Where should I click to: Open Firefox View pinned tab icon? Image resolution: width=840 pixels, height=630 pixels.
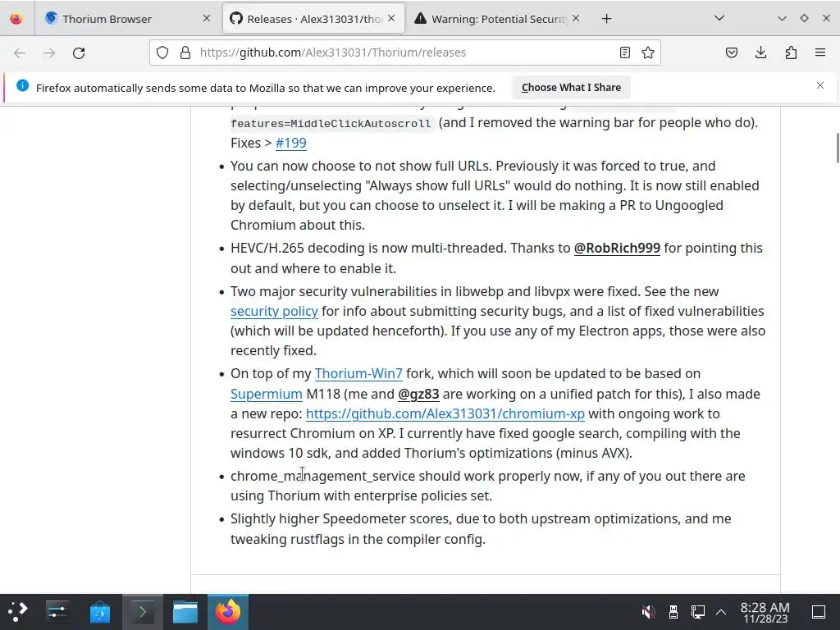click(16, 19)
